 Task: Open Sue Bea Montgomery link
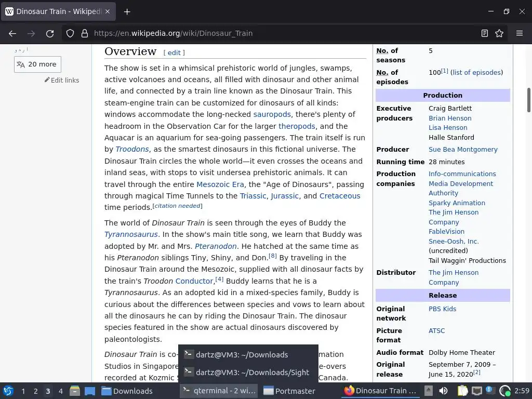pos(463,149)
